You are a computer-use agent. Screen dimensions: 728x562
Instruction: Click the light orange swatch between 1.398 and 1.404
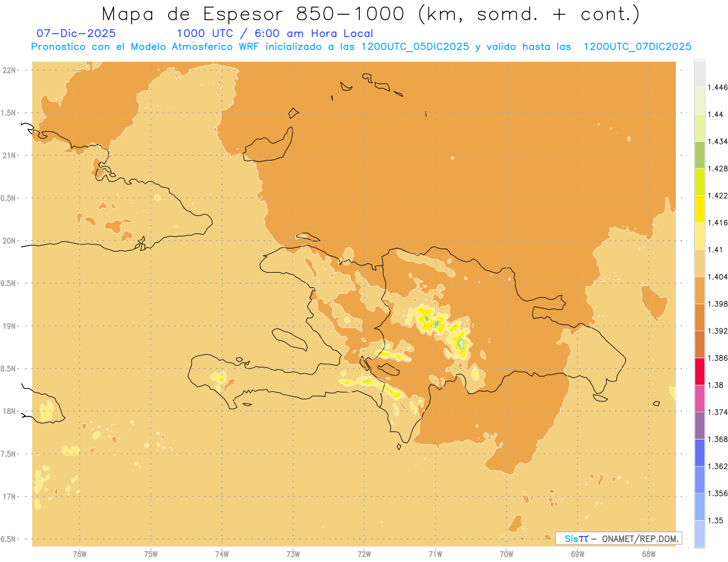[699, 290]
